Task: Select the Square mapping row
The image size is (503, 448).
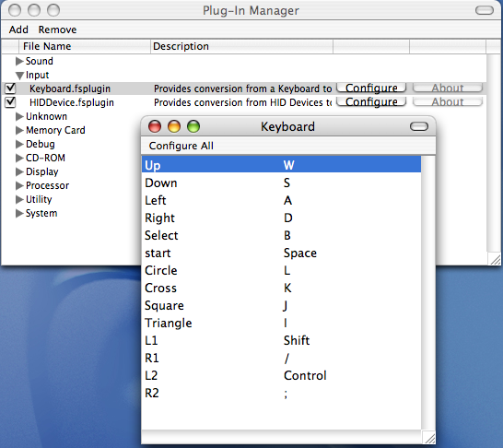Action: (281, 305)
